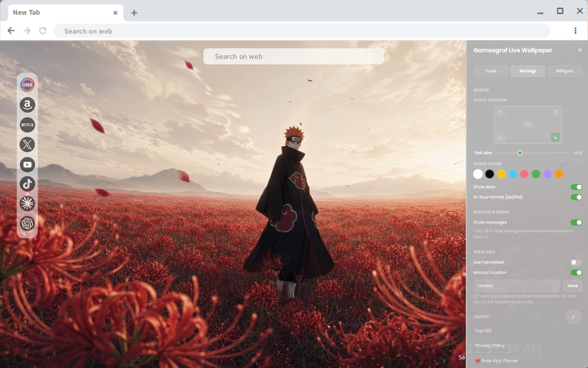Move clock to bottom-left corner
588x368 pixels.
tap(501, 137)
